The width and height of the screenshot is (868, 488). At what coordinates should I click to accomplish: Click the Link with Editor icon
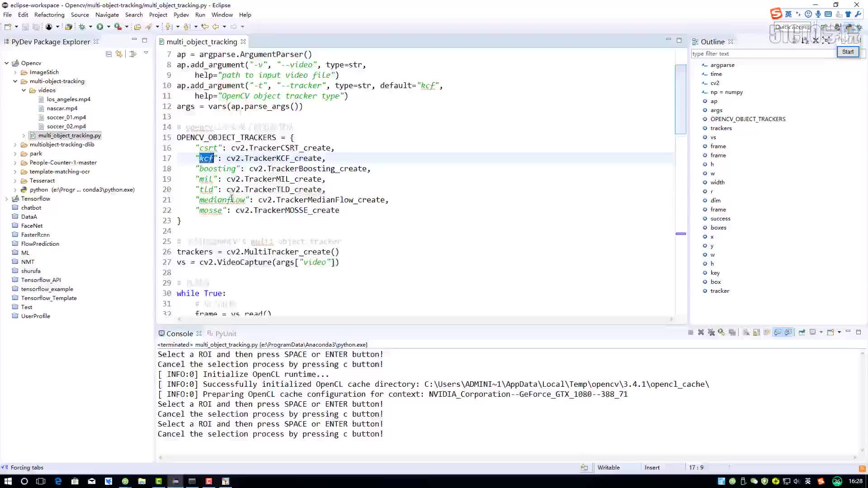tap(119, 54)
